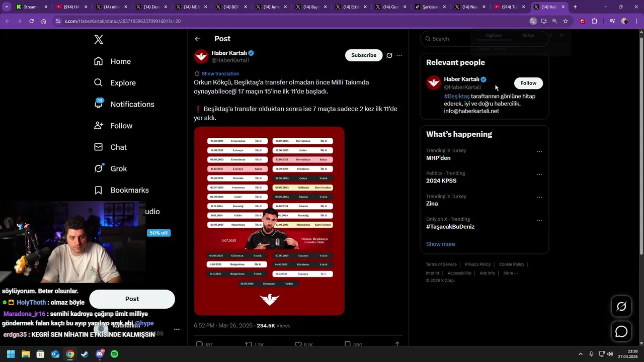Show hidden system tray icons chevron
This screenshot has height=362, width=644.
pyautogui.click(x=580, y=354)
